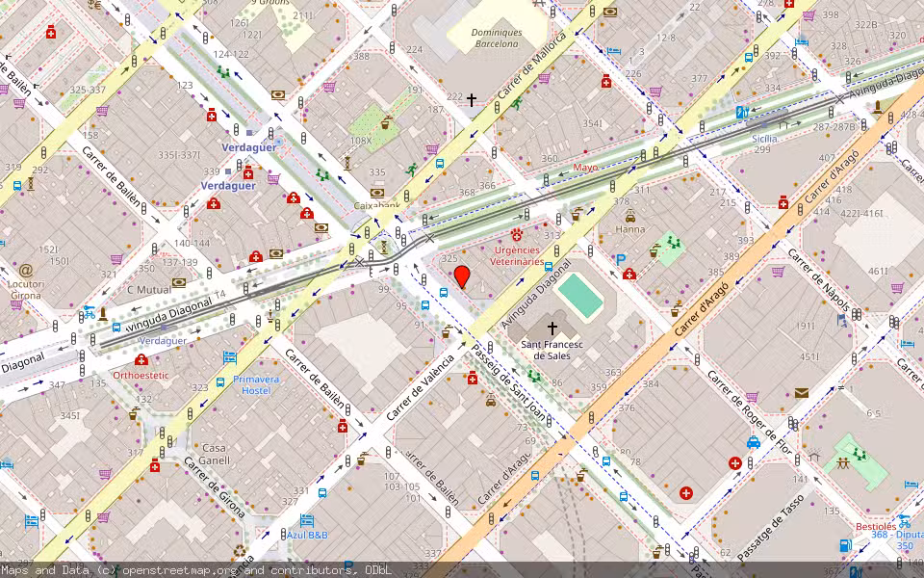
Task: Click the blue bicycle icon beside Bestiolés
Action: click(904, 522)
